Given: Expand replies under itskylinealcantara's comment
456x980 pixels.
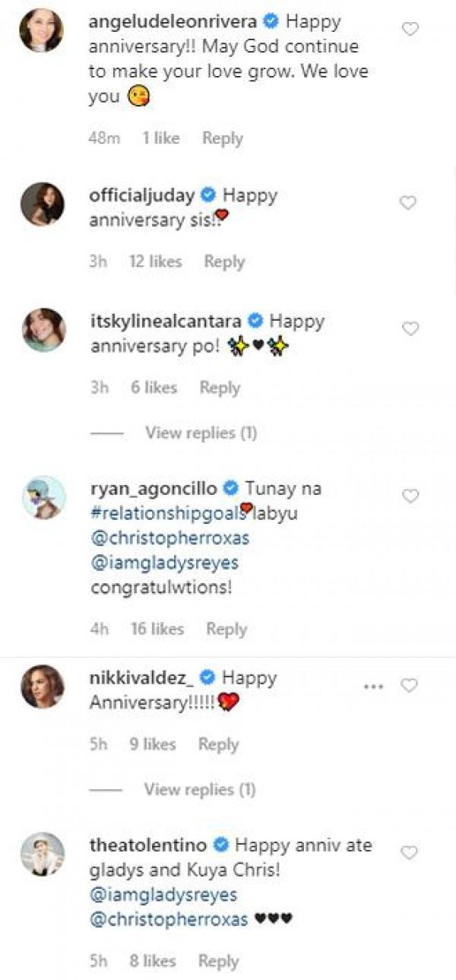Looking at the screenshot, I should click(201, 433).
